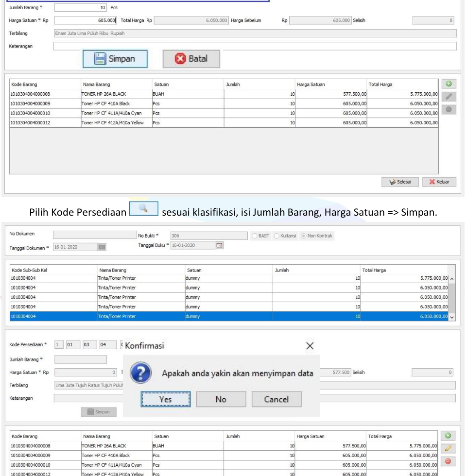Click the Keterangan text field in upper form

(x=255, y=46)
